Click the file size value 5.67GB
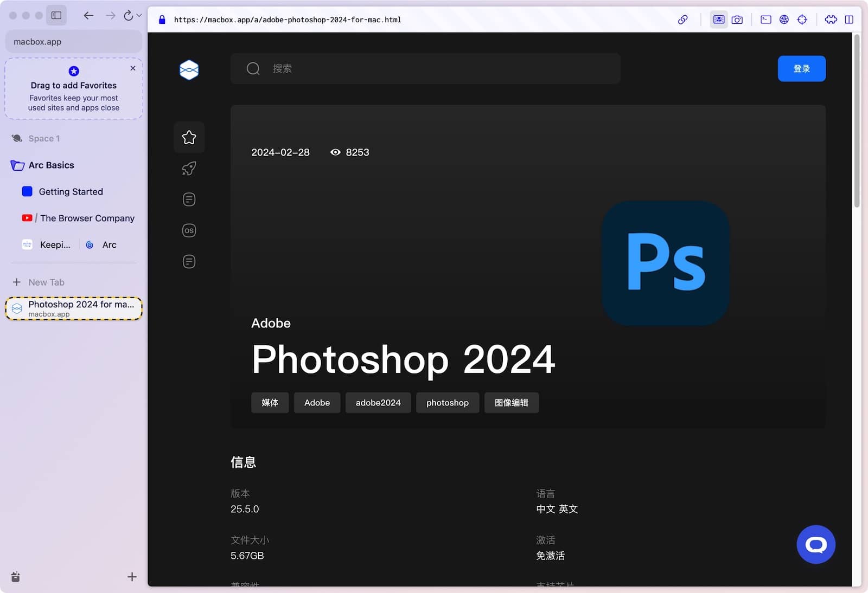Image resolution: width=868 pixels, height=593 pixels. click(247, 556)
